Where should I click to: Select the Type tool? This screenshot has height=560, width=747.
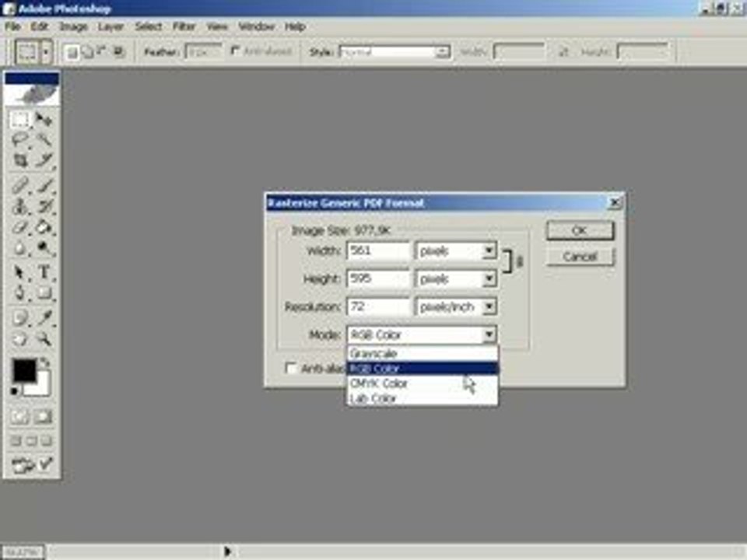(x=44, y=272)
